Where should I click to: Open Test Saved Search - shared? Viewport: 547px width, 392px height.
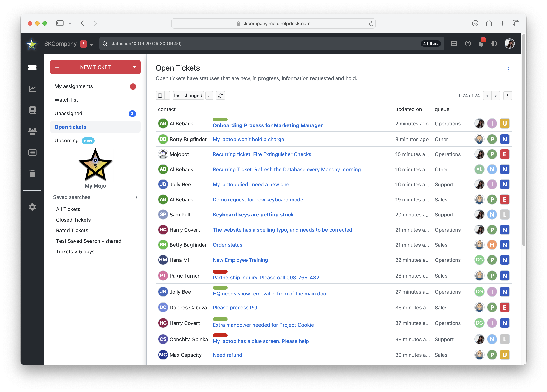(89, 241)
